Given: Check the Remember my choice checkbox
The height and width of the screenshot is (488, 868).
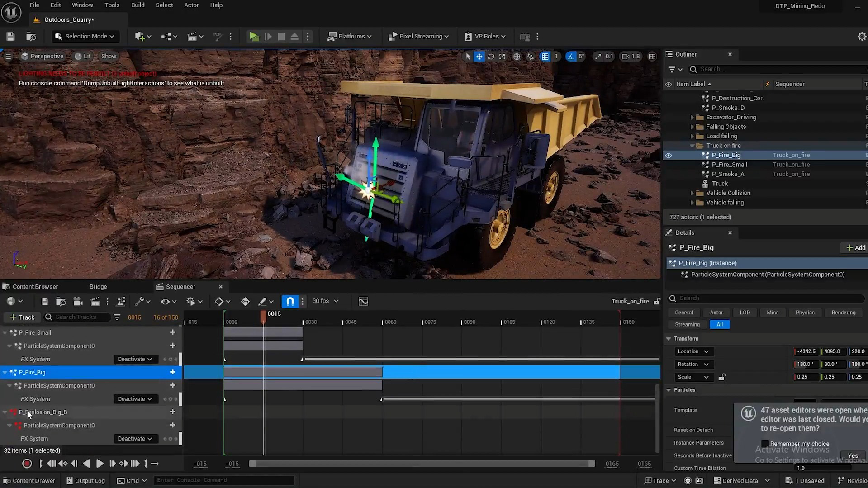Looking at the screenshot, I should coord(765,444).
